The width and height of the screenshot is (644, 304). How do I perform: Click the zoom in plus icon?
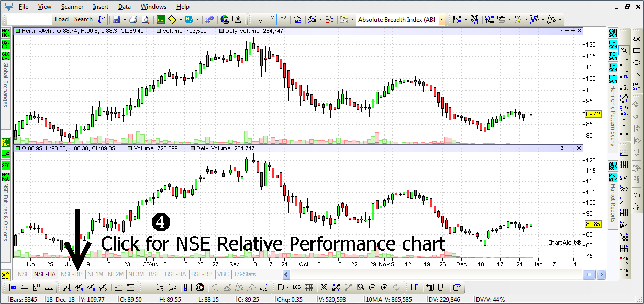pyautogui.click(x=384, y=287)
